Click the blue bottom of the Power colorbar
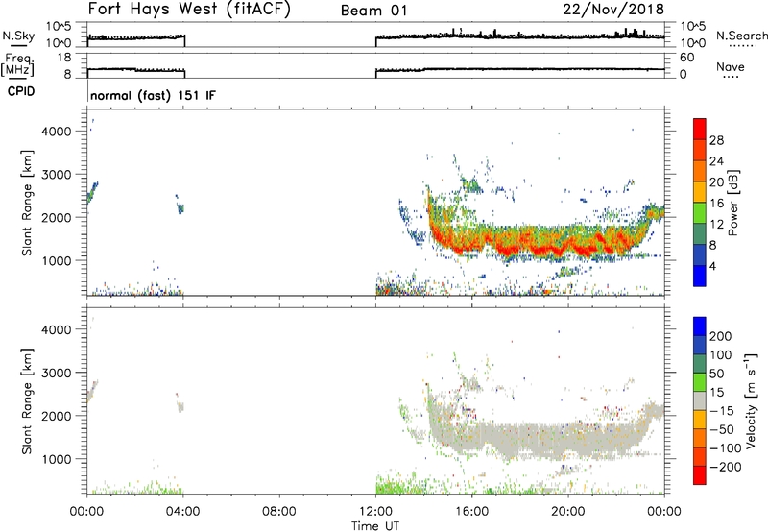 700,276
